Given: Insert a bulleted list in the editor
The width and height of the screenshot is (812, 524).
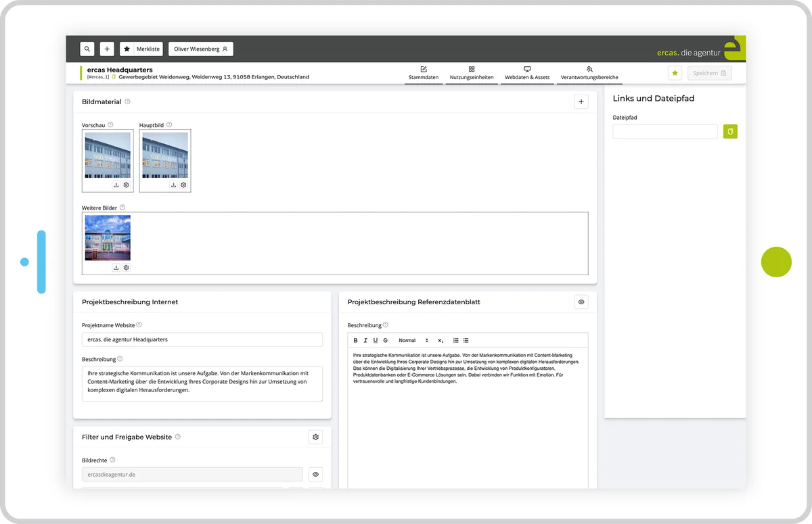Looking at the screenshot, I should coord(466,340).
